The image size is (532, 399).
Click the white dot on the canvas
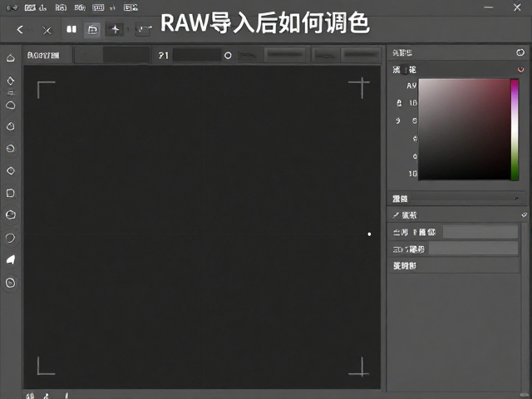coord(369,234)
